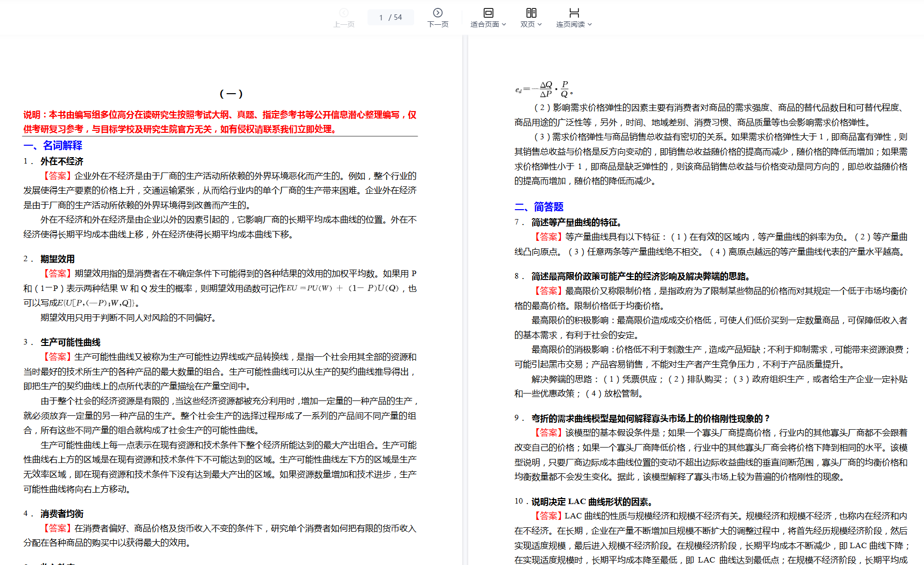Click the current page number field
The width and height of the screenshot is (924, 565).
(x=381, y=17)
